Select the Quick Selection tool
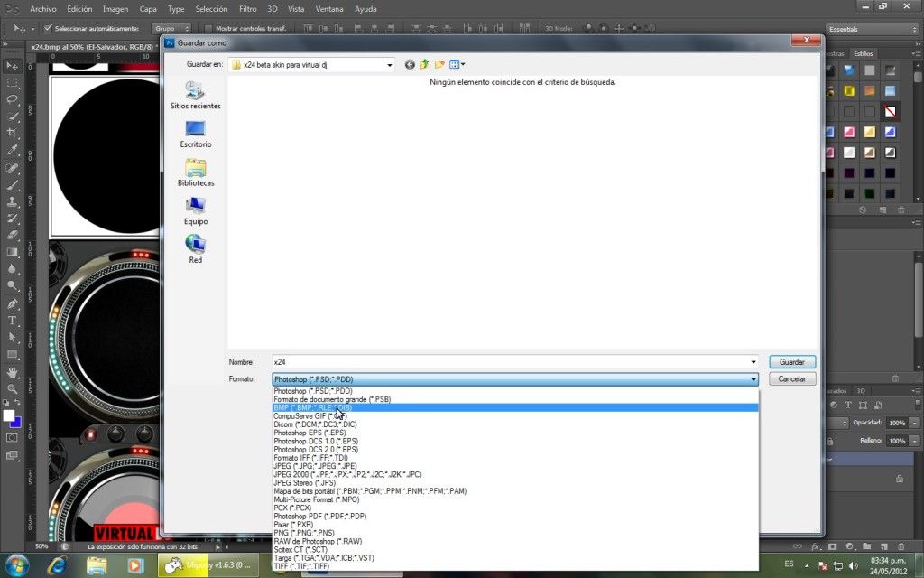The image size is (924, 578). pos(12,117)
